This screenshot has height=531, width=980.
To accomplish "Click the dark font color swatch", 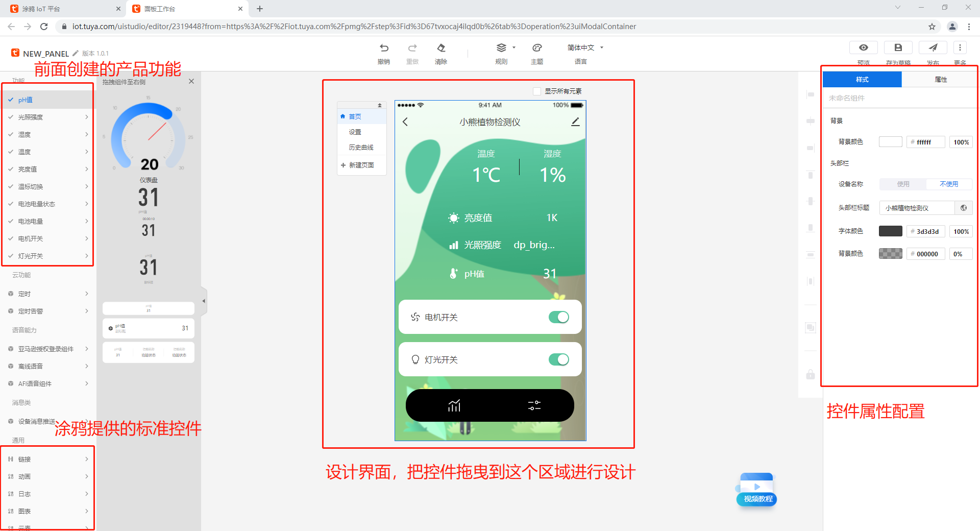I will (890, 231).
